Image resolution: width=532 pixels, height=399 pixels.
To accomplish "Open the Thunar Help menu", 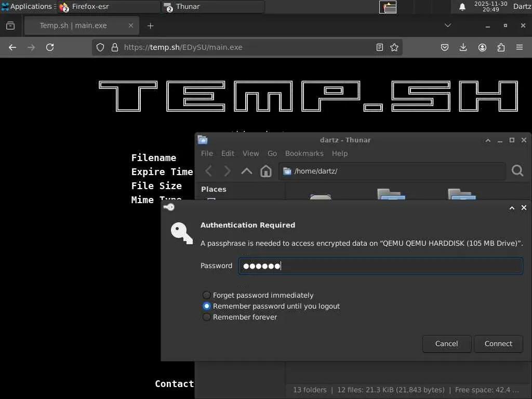I will coord(340,153).
